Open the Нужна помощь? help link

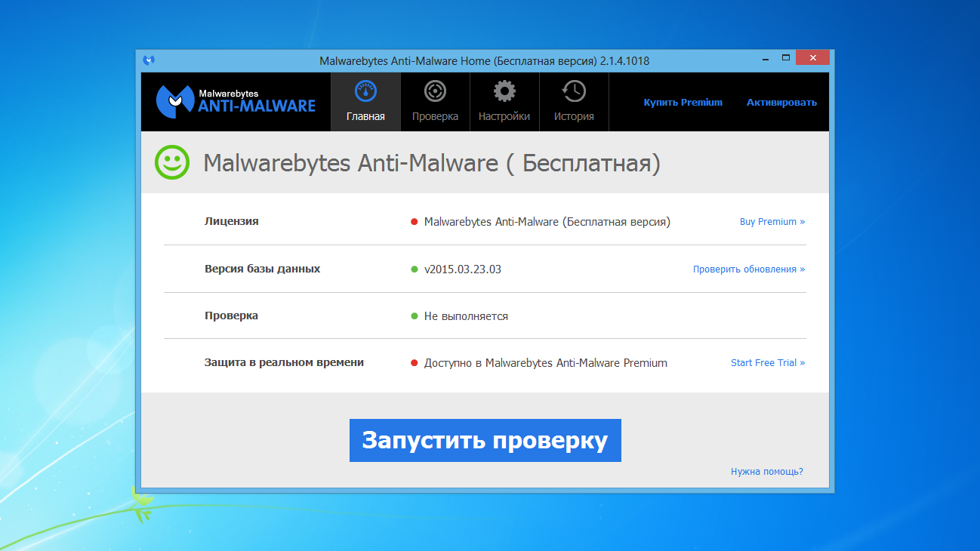coord(767,472)
